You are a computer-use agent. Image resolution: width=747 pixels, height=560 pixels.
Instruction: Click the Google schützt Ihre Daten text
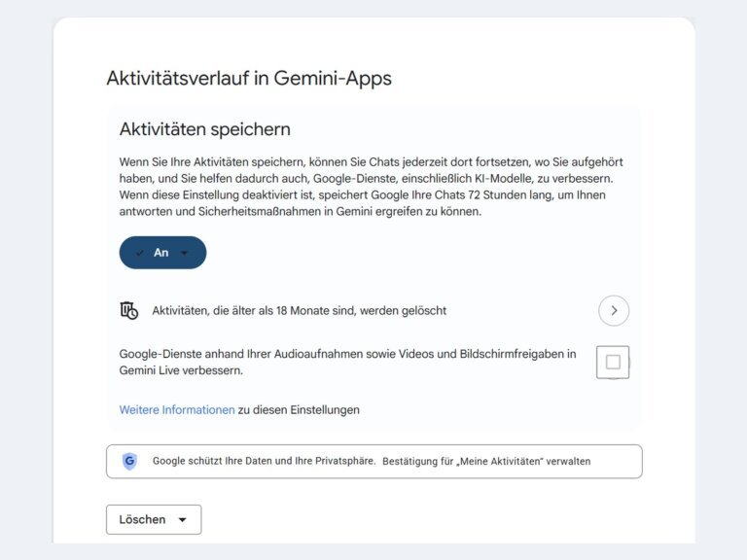(x=264, y=461)
